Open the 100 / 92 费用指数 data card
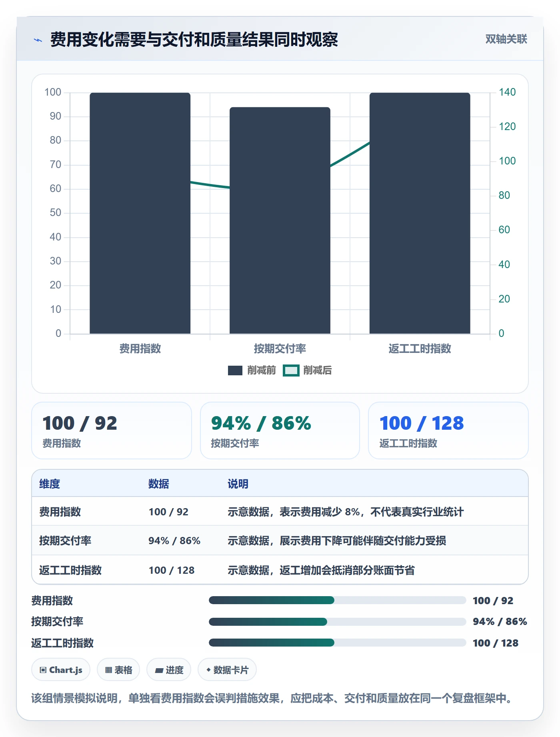This screenshot has height=737, width=560. tap(112, 431)
